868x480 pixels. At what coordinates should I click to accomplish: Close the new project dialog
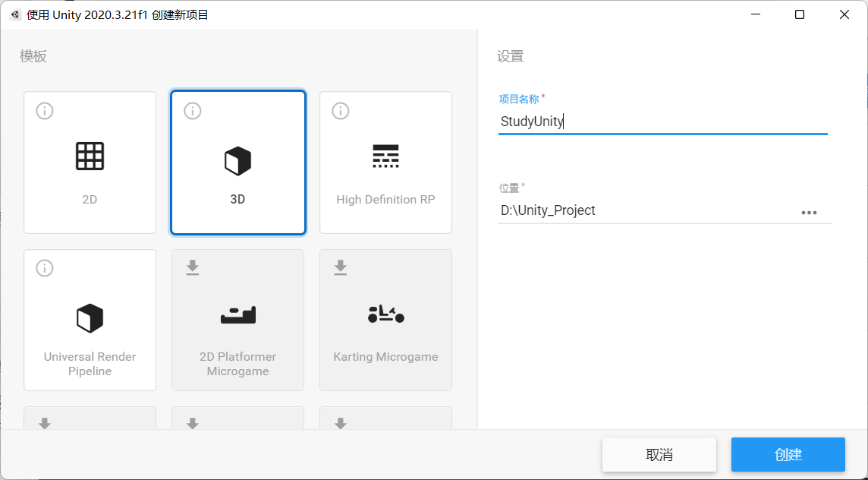(x=844, y=14)
